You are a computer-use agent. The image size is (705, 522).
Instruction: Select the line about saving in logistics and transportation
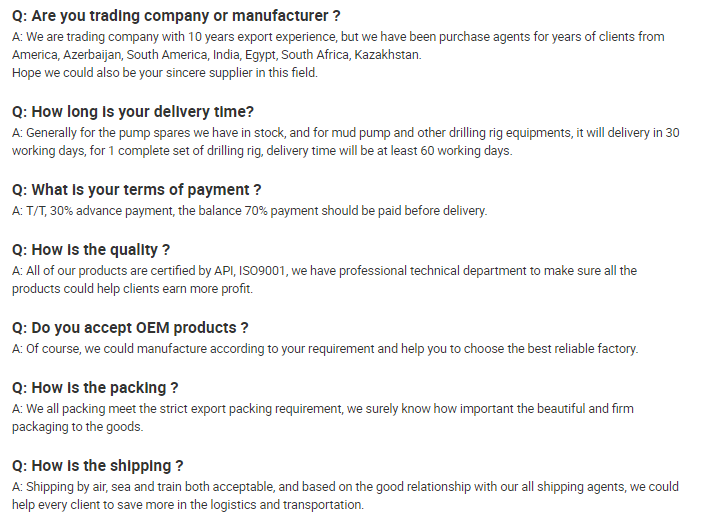188,505
